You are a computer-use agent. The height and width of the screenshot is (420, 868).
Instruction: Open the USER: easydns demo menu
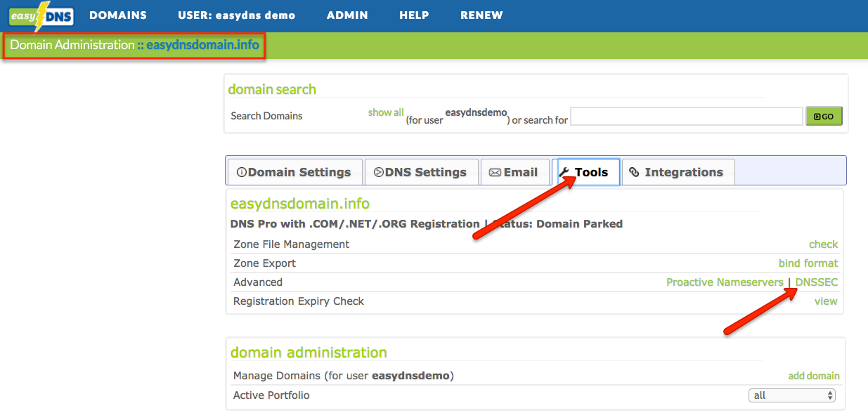(x=236, y=15)
